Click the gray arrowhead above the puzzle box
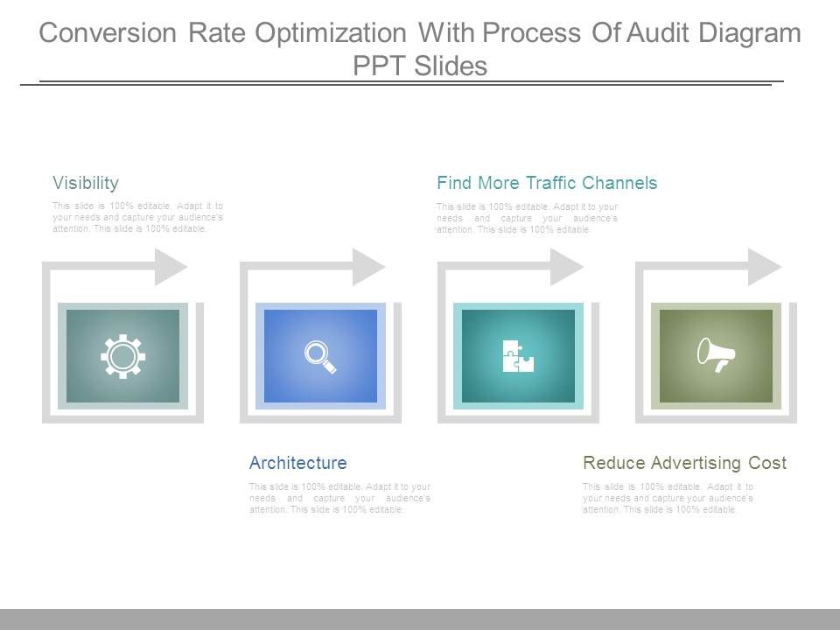Viewport: 840px width, 630px height. click(x=566, y=267)
